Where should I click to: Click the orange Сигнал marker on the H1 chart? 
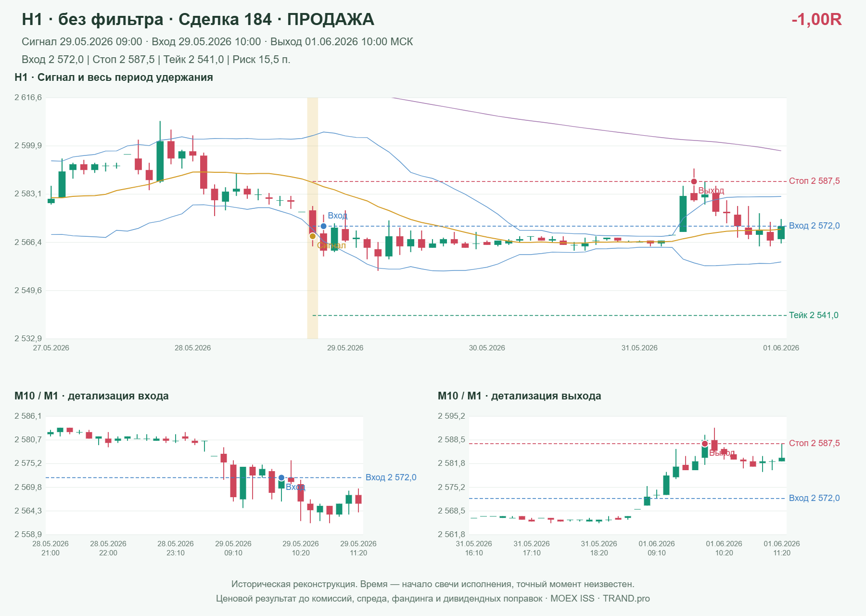tap(313, 236)
